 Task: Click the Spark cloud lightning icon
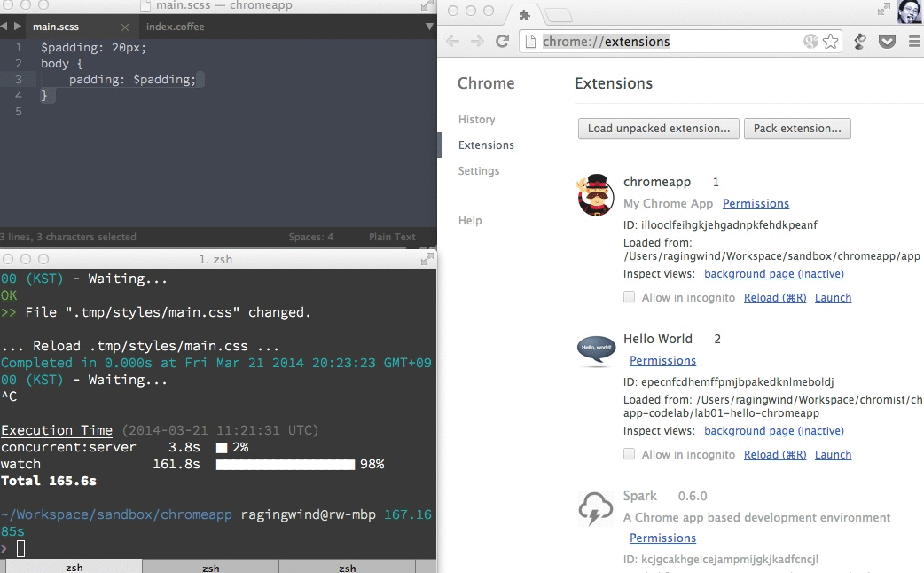596,508
